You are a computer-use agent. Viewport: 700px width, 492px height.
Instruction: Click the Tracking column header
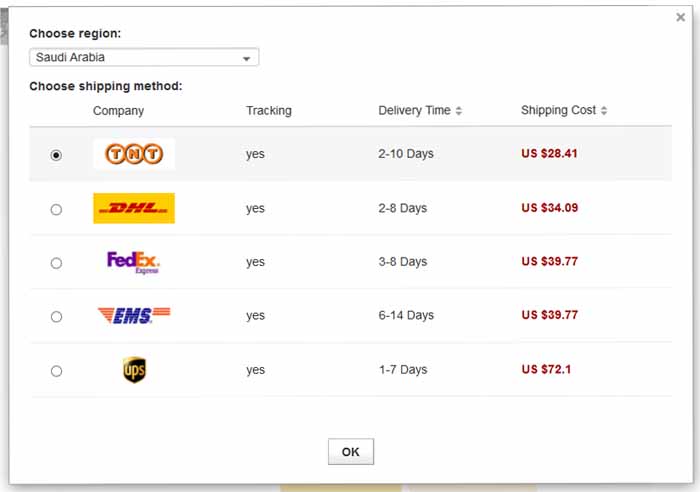[x=268, y=110]
